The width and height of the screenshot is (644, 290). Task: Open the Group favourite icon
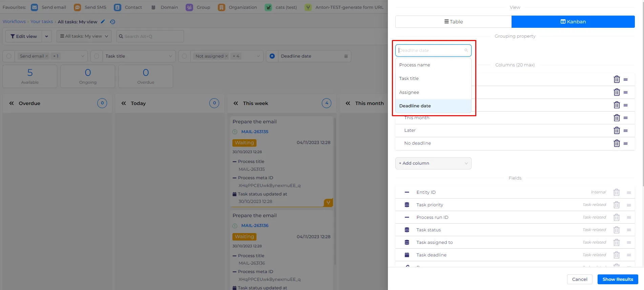pyautogui.click(x=189, y=7)
